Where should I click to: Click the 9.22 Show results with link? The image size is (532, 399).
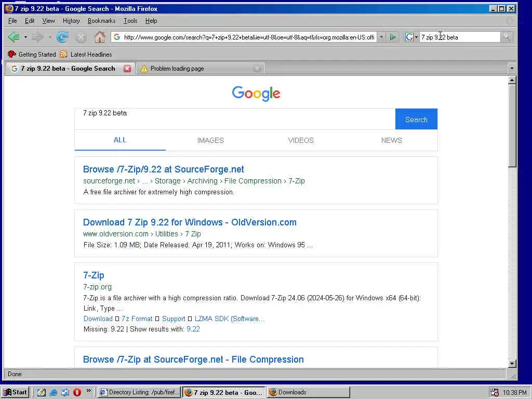[193, 329]
